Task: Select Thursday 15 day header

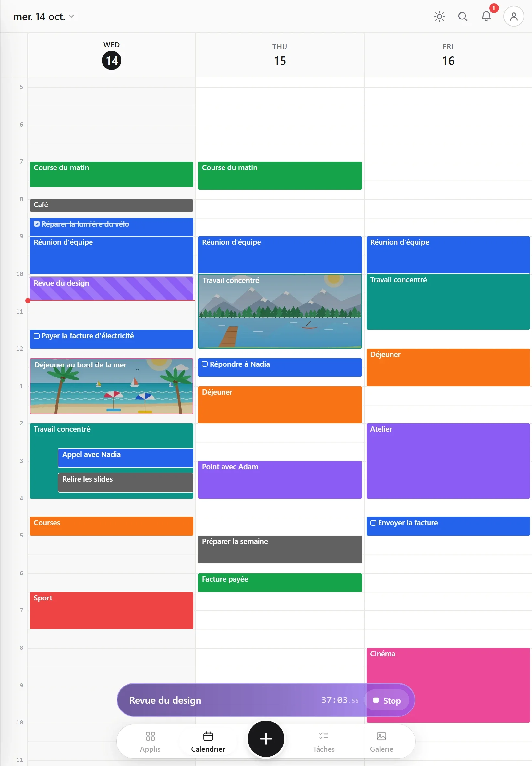Action: tap(280, 56)
